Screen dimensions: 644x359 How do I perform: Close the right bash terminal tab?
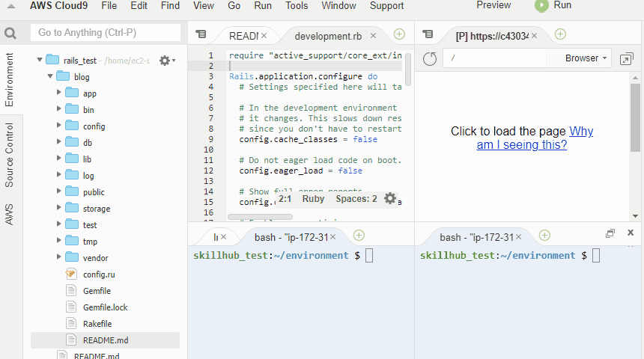(518, 237)
